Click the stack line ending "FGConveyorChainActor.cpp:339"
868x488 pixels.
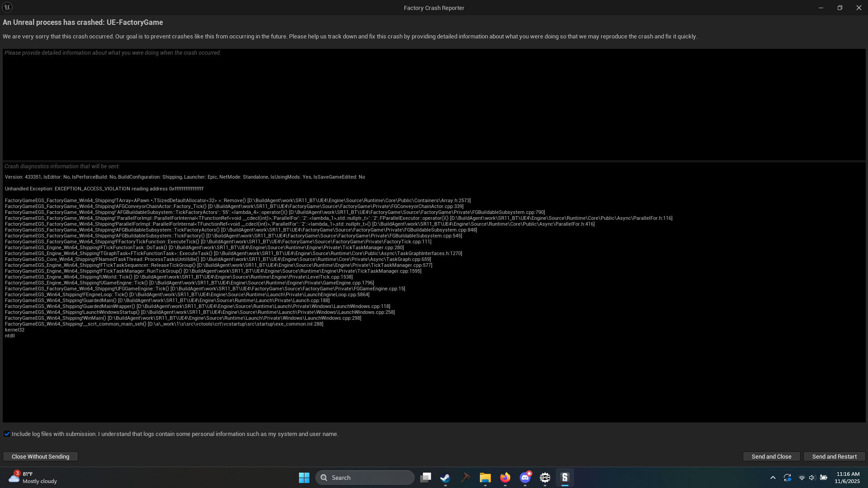click(234, 206)
